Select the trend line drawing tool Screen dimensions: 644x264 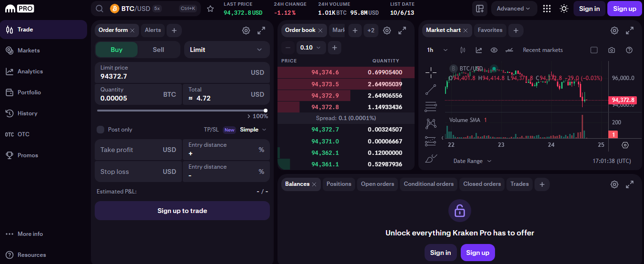tap(431, 89)
